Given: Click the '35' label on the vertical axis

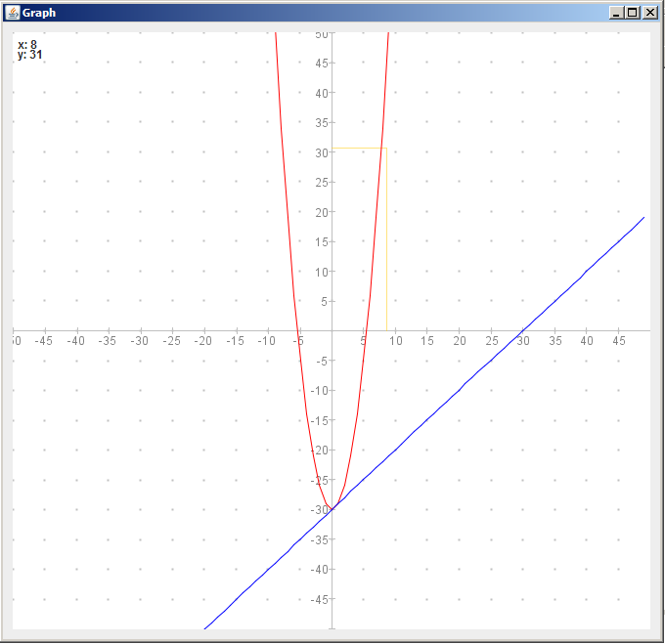Looking at the screenshot, I should point(322,123).
